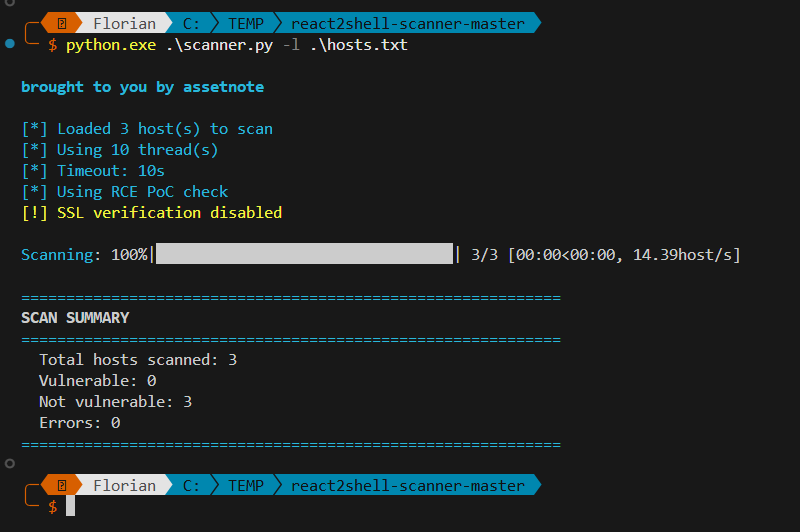Click the C: drive segment in the top prompt
Screen dimensions: 800x532
(x=190, y=22)
